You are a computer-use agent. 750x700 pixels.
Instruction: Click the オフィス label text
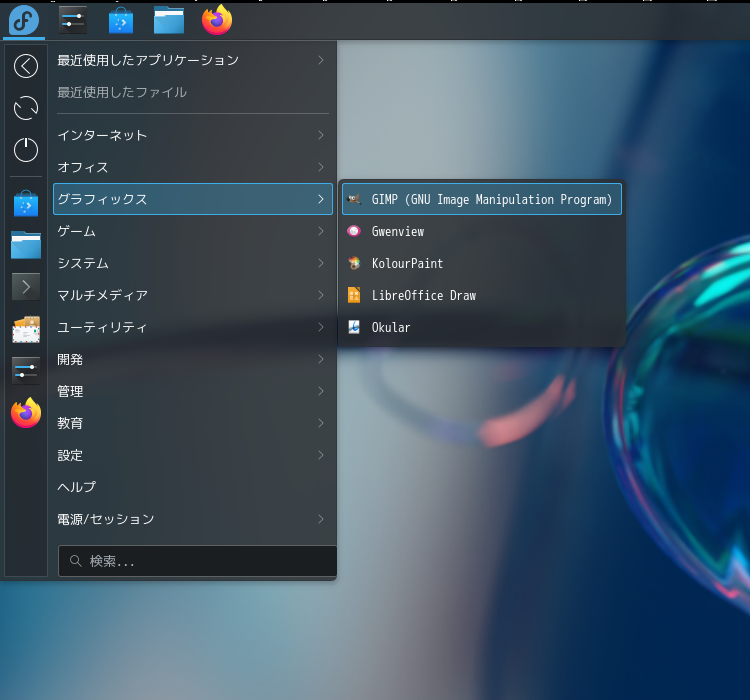(x=83, y=167)
